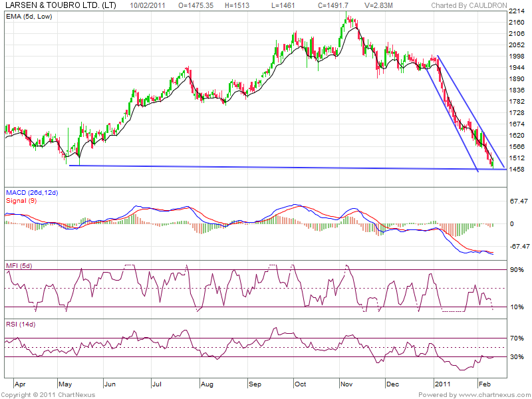The image size is (532, 399).
Task: Click the 1458 price axis label
Action: [x=516, y=170]
